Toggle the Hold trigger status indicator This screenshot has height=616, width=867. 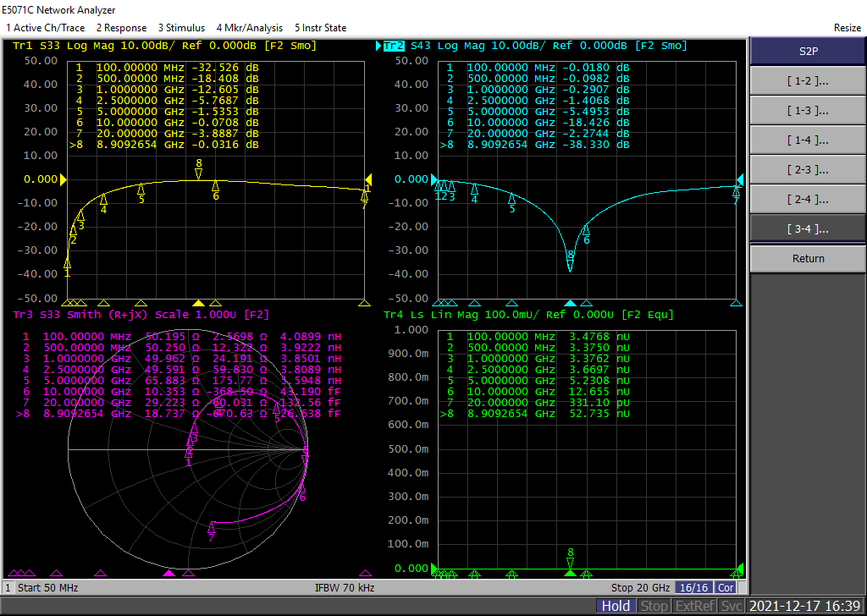point(616,606)
